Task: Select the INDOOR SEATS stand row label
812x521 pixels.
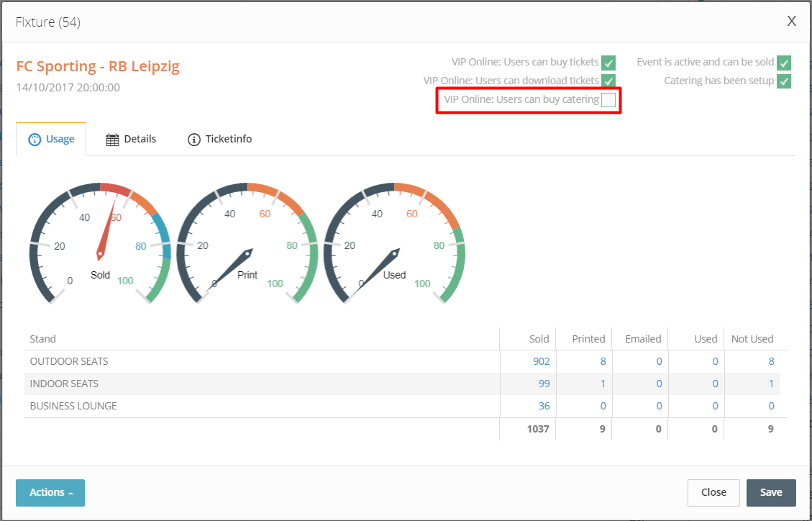Action: tap(64, 384)
